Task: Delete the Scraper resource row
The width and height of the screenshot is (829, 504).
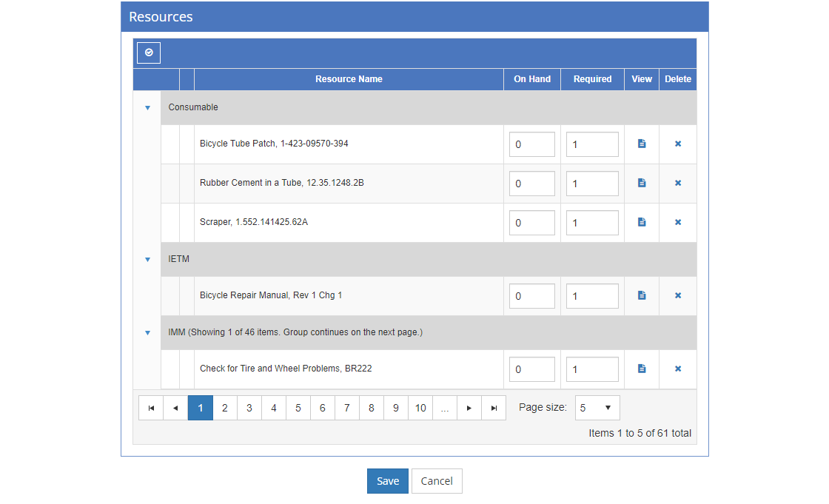Action: coord(678,222)
